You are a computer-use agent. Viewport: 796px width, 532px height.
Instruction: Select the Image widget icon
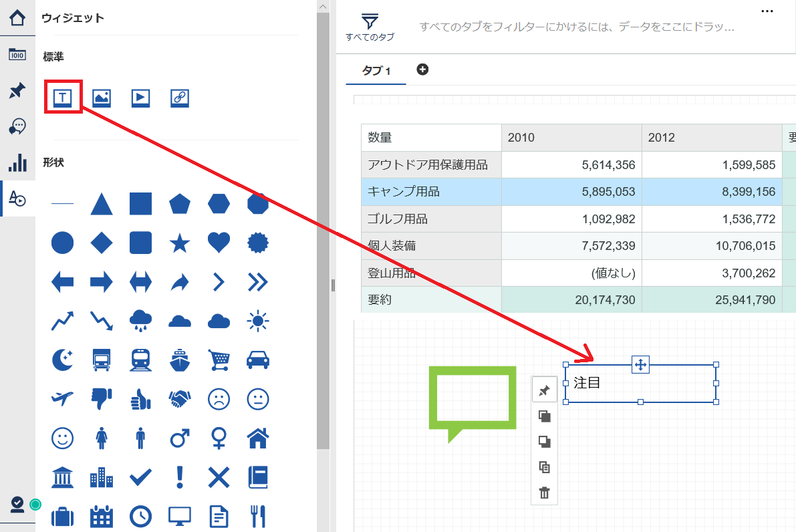coord(102,97)
